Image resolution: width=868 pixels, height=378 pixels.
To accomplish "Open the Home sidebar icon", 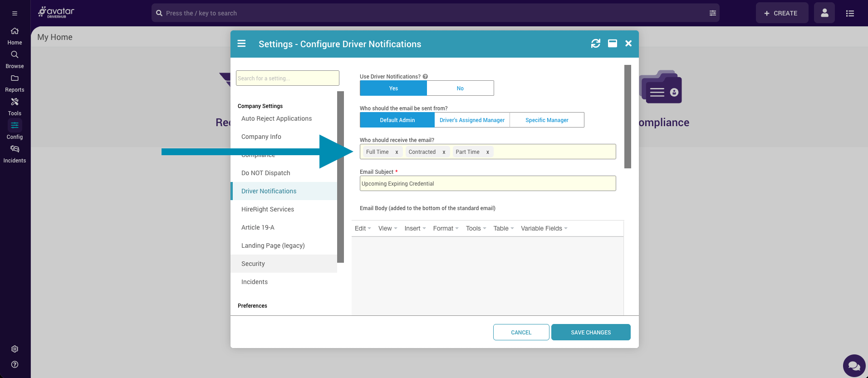I will coord(15,31).
